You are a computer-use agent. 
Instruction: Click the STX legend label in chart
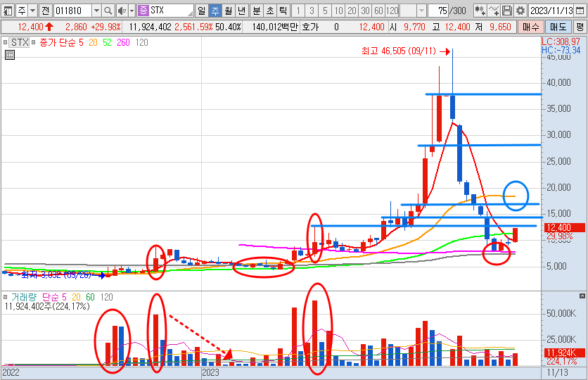point(20,42)
